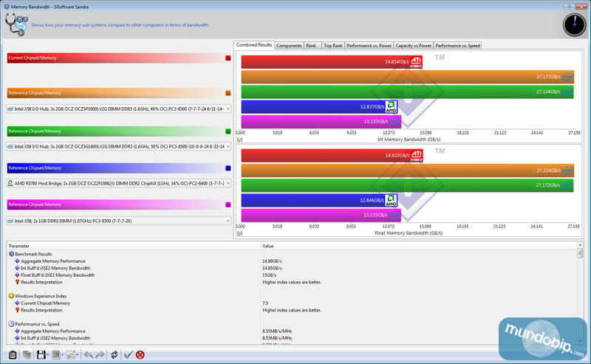Viewport: 591px width, 364px height.
Task: Click the red cancel X icon
Action: [x=140, y=354]
